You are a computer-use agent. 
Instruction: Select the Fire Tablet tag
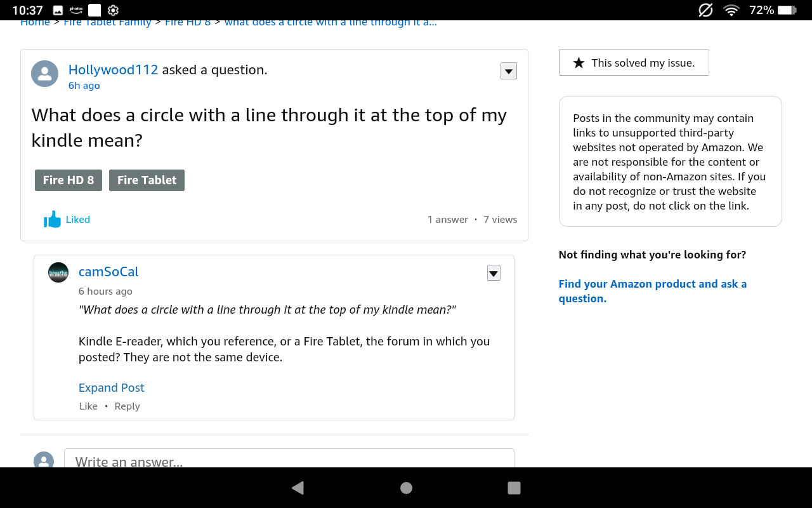147,180
